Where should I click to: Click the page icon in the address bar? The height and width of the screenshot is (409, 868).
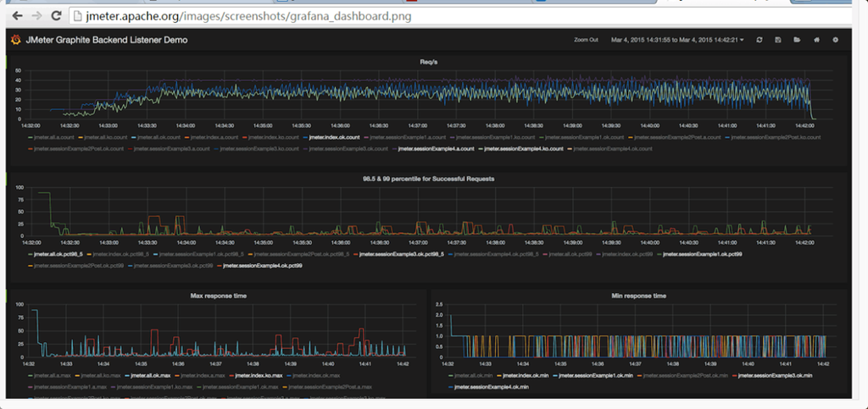pyautogui.click(x=78, y=16)
